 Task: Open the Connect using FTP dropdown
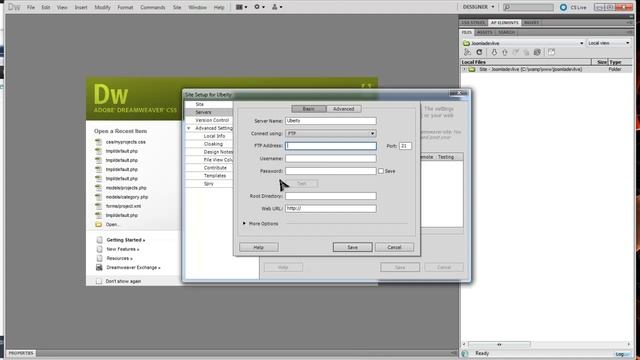(331, 133)
